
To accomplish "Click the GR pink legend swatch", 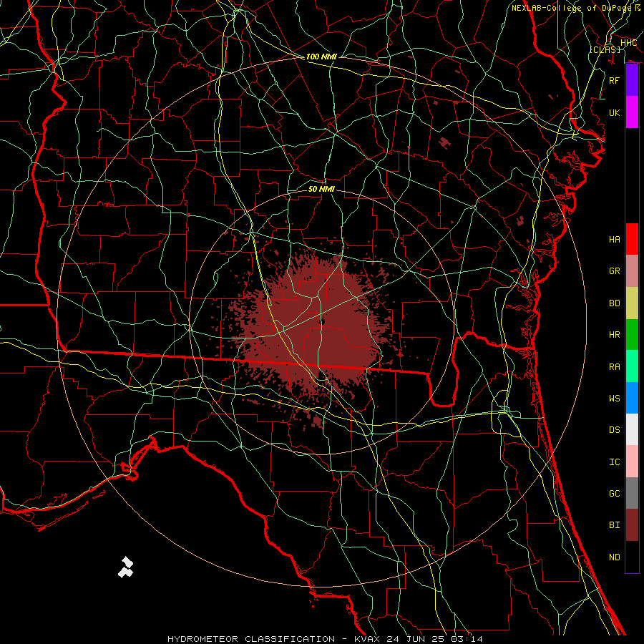I will point(632,270).
